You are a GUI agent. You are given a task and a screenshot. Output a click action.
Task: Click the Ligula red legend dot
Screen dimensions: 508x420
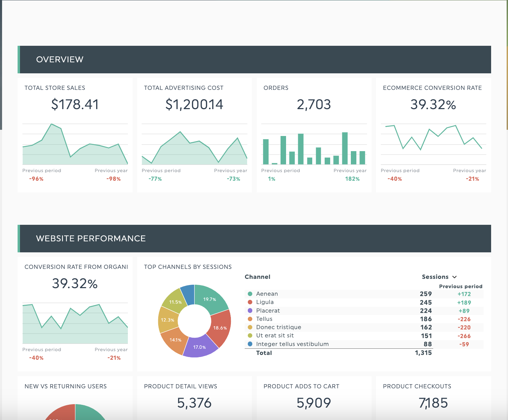[x=250, y=302]
